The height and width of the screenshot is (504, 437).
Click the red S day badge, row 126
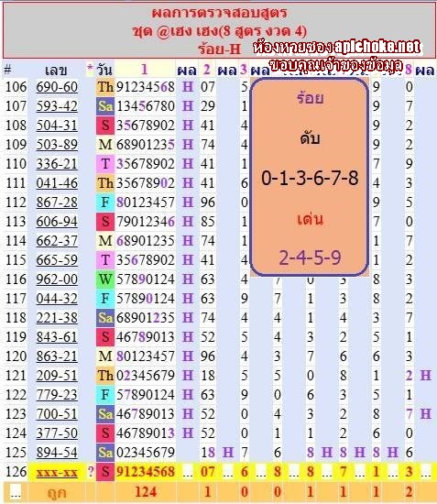(x=105, y=472)
